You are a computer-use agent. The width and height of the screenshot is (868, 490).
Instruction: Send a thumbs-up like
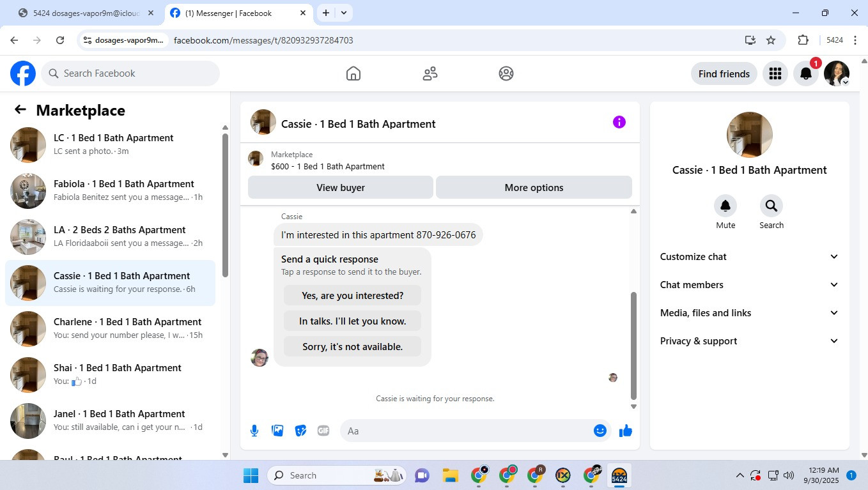626,431
